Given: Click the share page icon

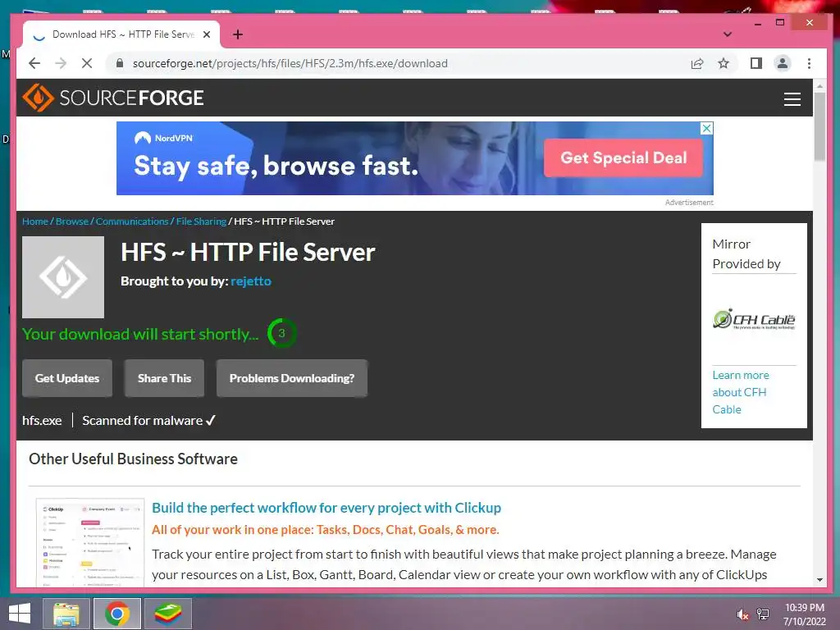Looking at the screenshot, I should pyautogui.click(x=697, y=64).
